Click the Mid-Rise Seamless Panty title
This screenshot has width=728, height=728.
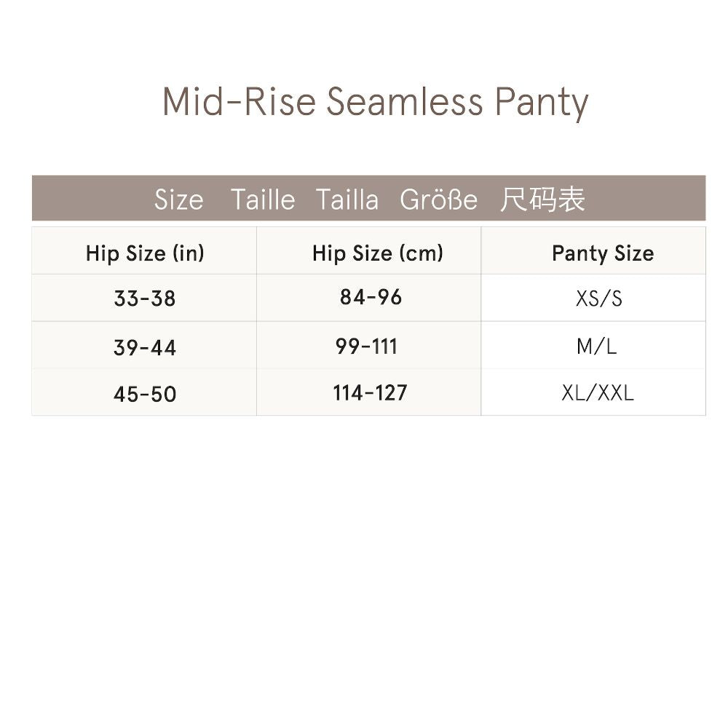(x=375, y=101)
